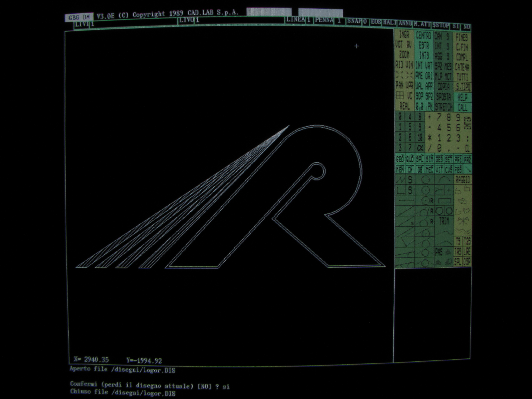This screenshot has height=399, width=532.
Task: Click the CATENA selection option
Action: pyautogui.click(x=462, y=67)
